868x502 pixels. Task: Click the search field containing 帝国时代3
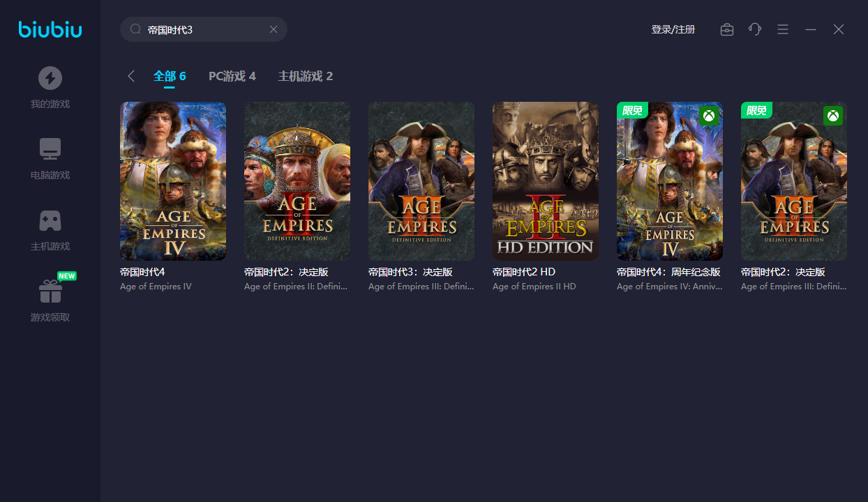point(204,29)
